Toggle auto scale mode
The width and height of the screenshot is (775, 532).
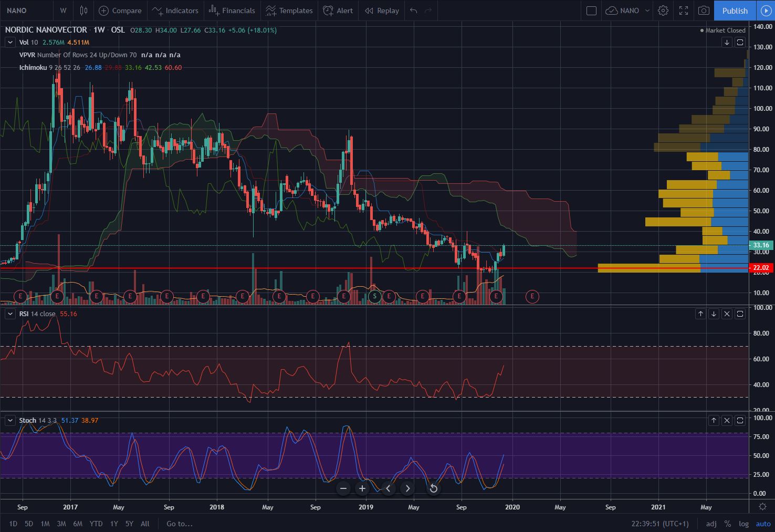click(763, 524)
